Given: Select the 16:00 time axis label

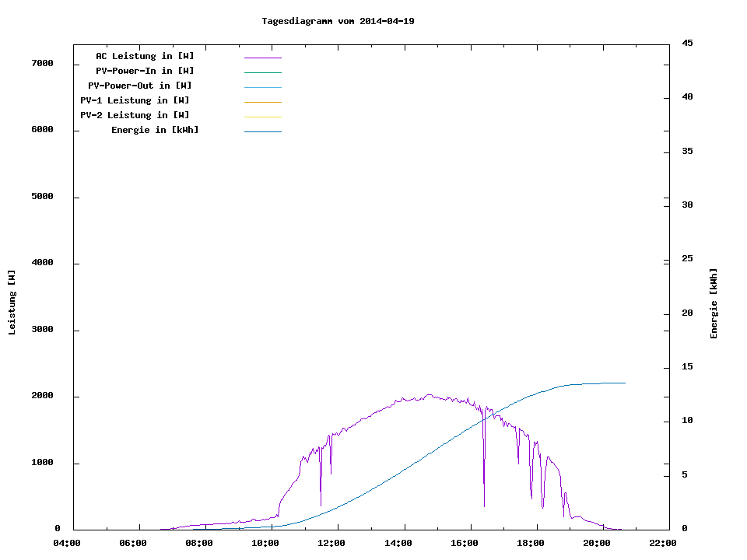Looking at the screenshot, I should click(464, 543).
